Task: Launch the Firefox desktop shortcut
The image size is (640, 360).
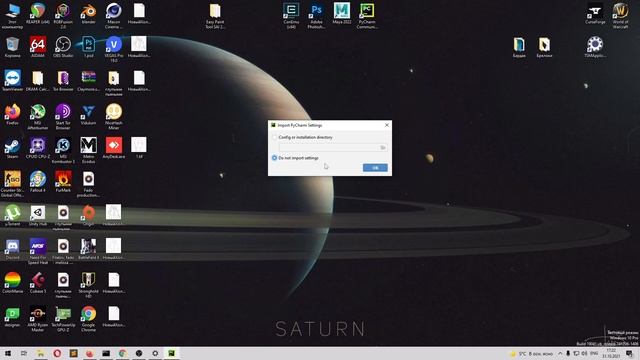Action: [12, 114]
